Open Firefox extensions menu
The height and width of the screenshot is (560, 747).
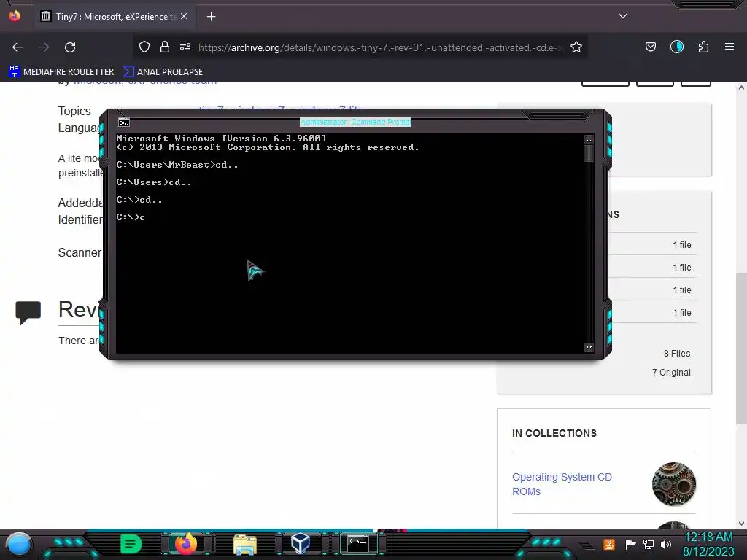point(704,47)
